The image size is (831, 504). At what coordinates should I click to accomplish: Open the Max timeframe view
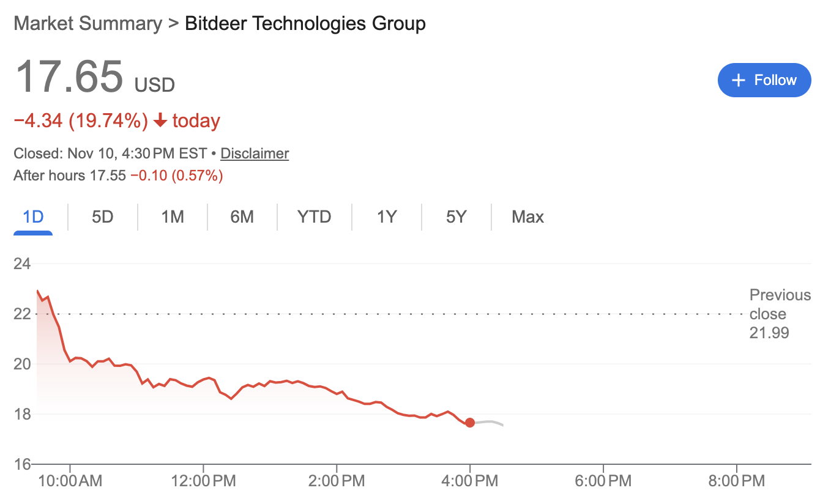click(x=527, y=217)
